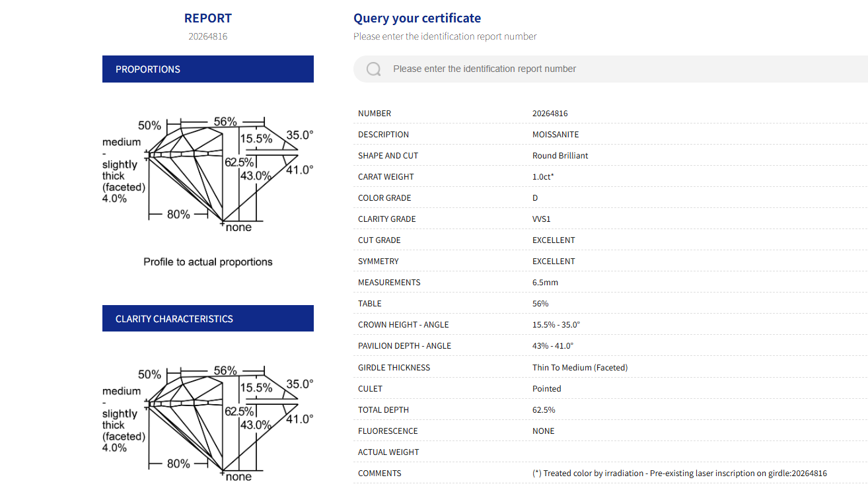The height and width of the screenshot is (488, 868).
Task: Select the MOISSANITE description value
Action: [555, 135]
